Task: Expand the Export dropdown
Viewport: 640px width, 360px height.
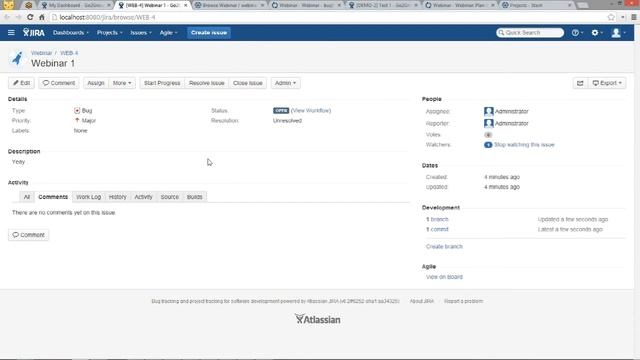Action: (x=607, y=83)
